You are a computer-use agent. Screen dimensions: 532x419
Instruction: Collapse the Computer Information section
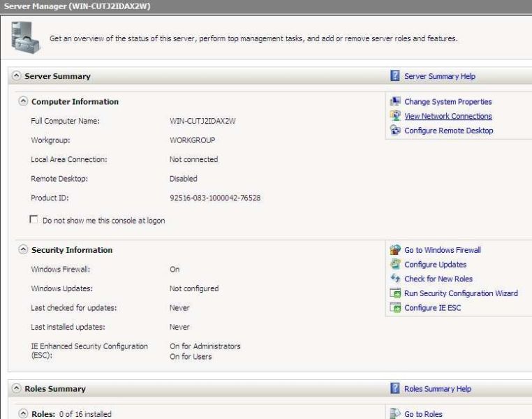pyautogui.click(x=23, y=101)
